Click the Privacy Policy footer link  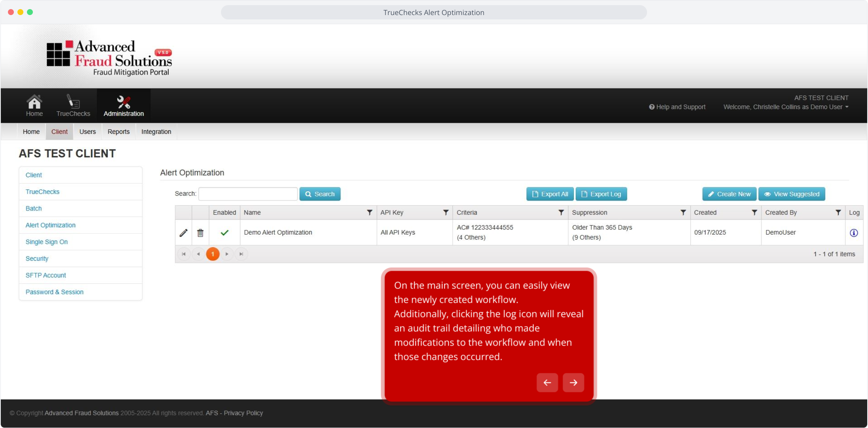244,413
